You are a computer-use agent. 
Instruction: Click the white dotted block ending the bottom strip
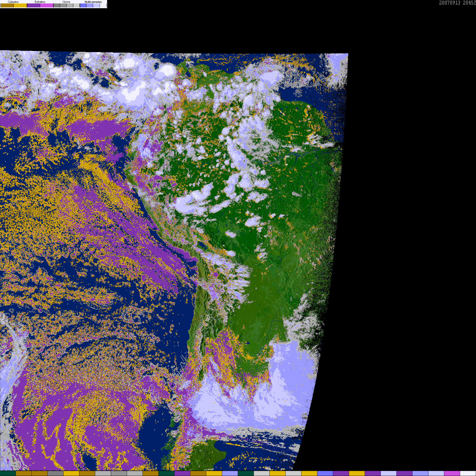[x=468, y=473]
